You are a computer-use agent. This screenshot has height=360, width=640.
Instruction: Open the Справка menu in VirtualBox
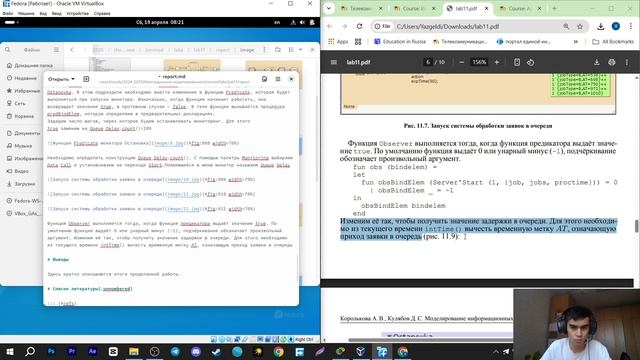(102, 13)
